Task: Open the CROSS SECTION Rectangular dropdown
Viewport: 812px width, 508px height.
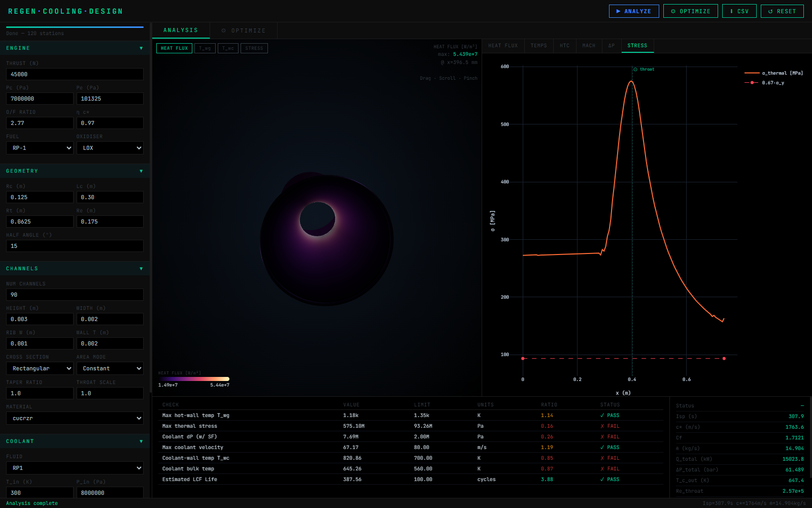Action: pos(40,368)
